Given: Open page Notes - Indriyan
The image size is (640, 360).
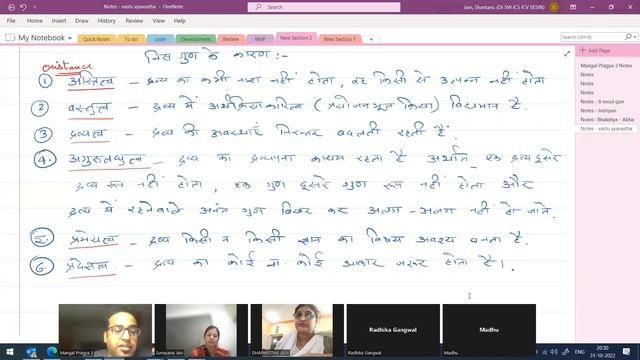Looking at the screenshot, I should 598,110.
